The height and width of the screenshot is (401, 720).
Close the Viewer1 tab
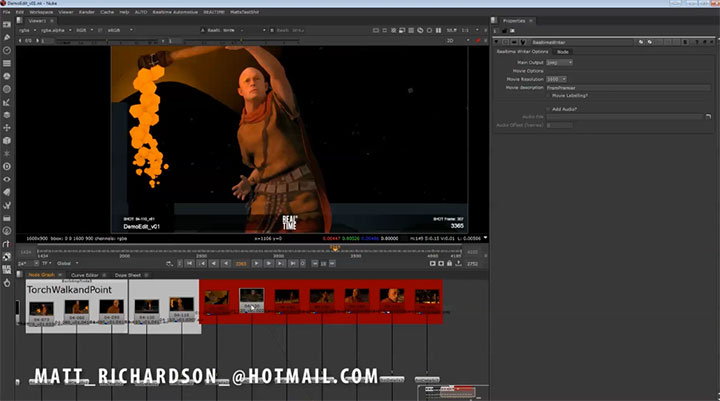pyautogui.click(x=52, y=21)
